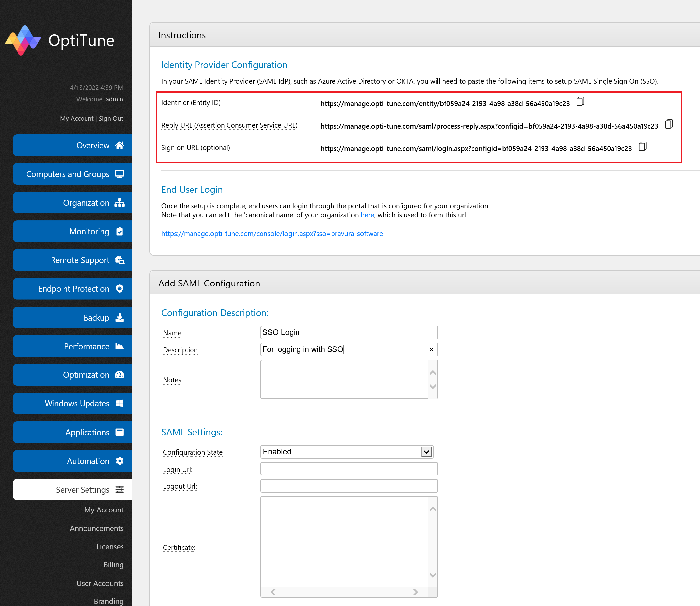Click the Server Settings sliders icon

pos(120,490)
